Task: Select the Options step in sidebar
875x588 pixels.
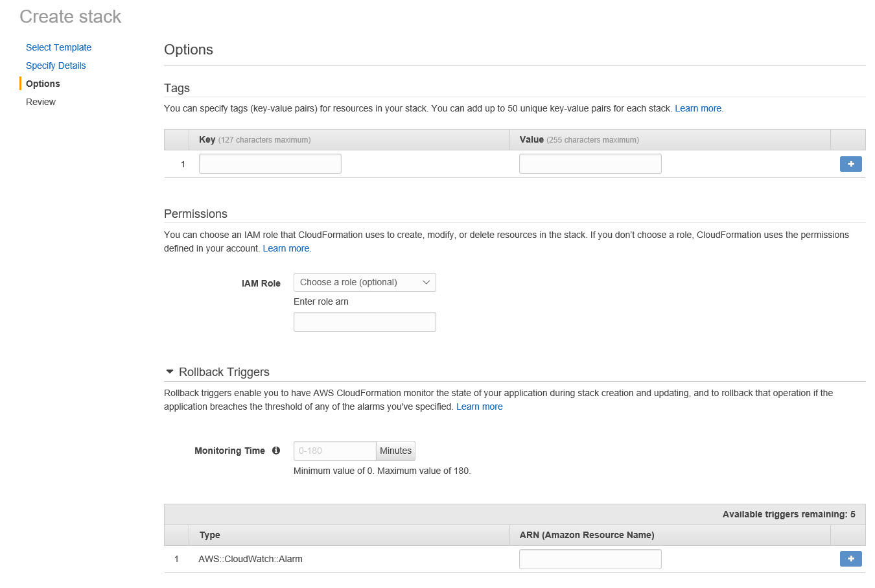Action: (x=43, y=84)
